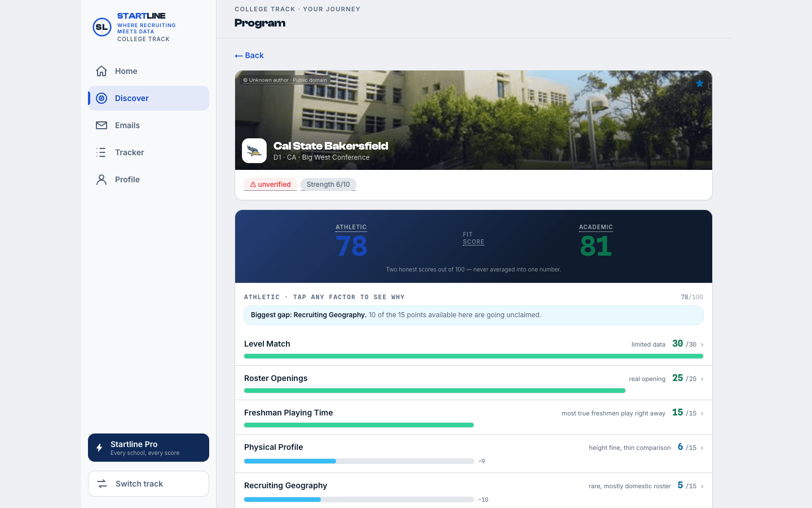The image size is (812, 508).
Task: Click the Recruiting Geography progress bar
Action: pyautogui.click(x=359, y=500)
